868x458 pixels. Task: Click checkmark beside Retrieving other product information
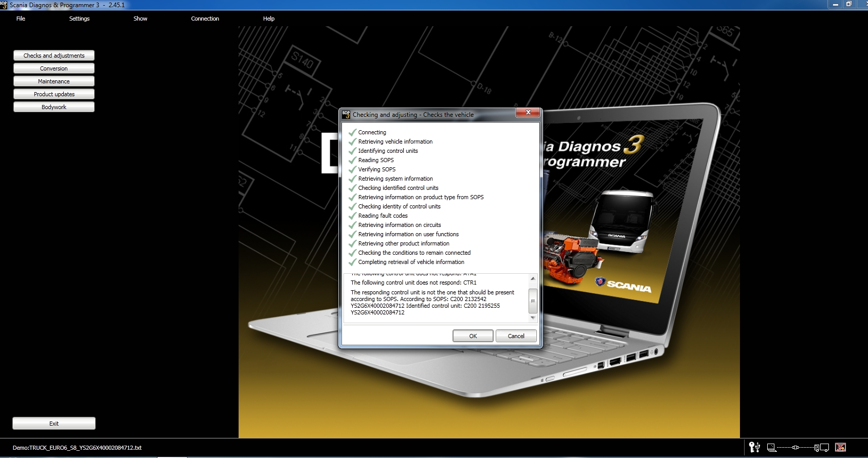352,243
